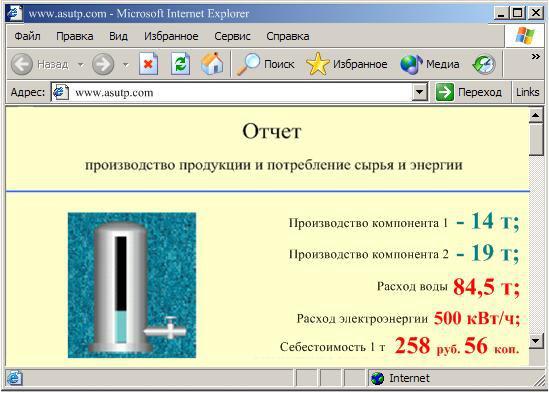The width and height of the screenshot is (549, 393).
Task: Open the Справка menu
Action: tap(288, 36)
